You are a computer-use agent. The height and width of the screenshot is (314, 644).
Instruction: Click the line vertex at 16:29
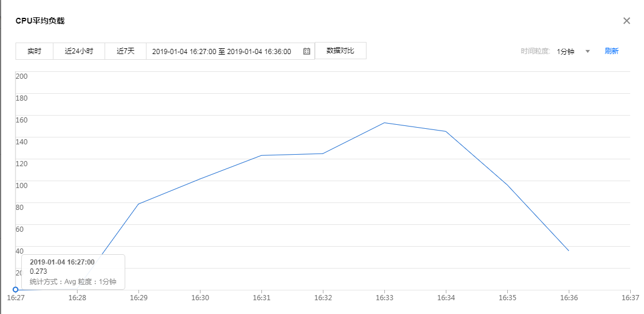[x=138, y=204]
